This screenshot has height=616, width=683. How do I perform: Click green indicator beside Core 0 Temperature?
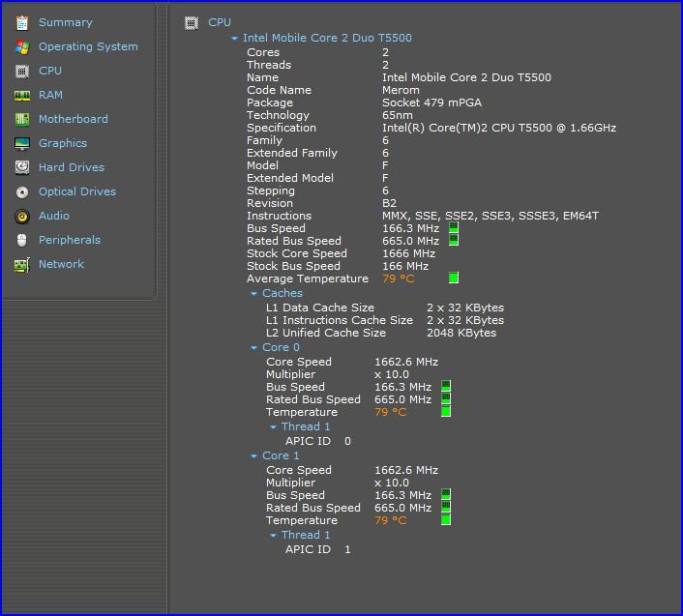point(446,411)
